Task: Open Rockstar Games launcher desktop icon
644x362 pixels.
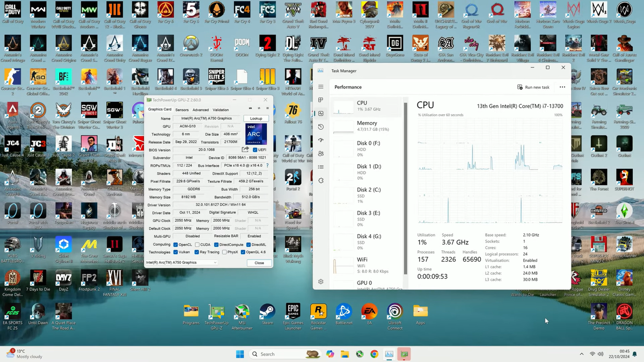Action: 318,316
